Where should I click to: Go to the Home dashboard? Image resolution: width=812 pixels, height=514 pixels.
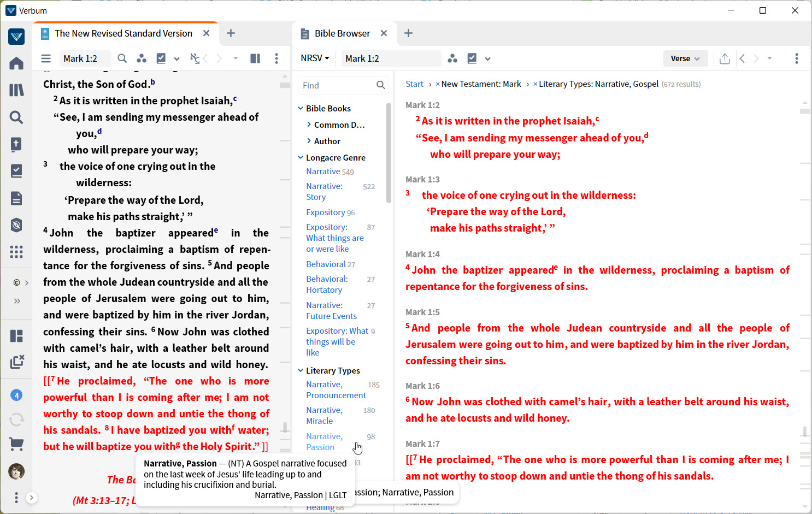[16, 63]
